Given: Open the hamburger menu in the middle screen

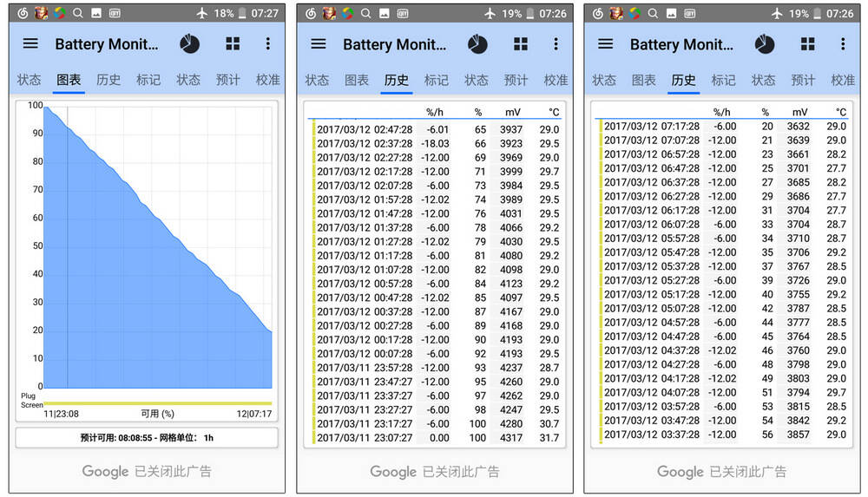Looking at the screenshot, I should [x=319, y=44].
